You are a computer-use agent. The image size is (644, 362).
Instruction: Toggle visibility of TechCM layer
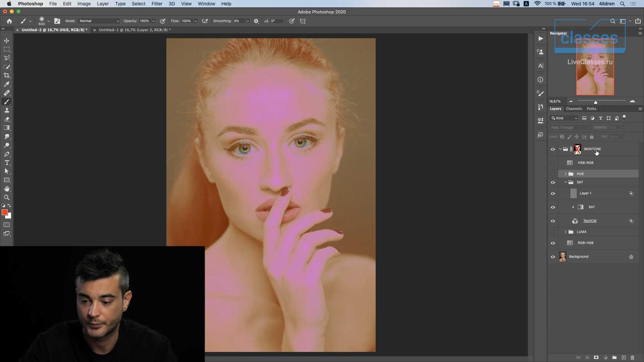(x=553, y=221)
